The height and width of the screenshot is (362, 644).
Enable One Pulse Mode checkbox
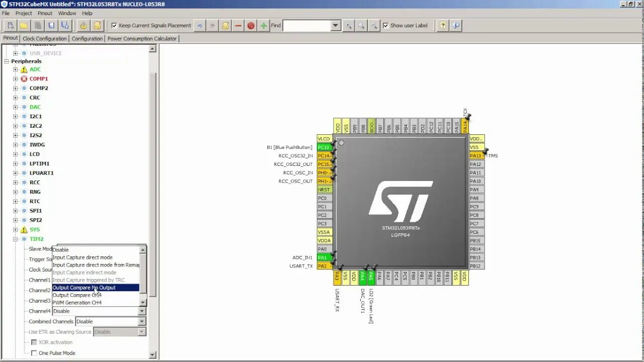(34, 353)
